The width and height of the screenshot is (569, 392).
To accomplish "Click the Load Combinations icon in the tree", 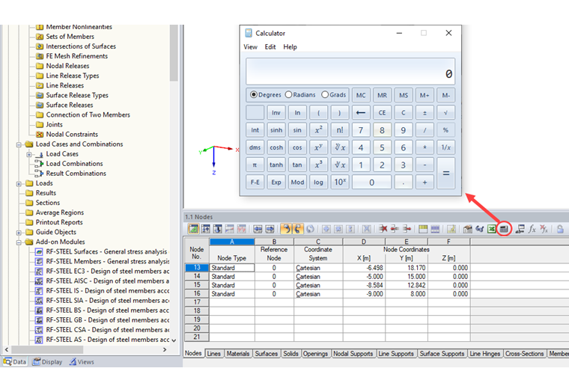I will 39,164.
